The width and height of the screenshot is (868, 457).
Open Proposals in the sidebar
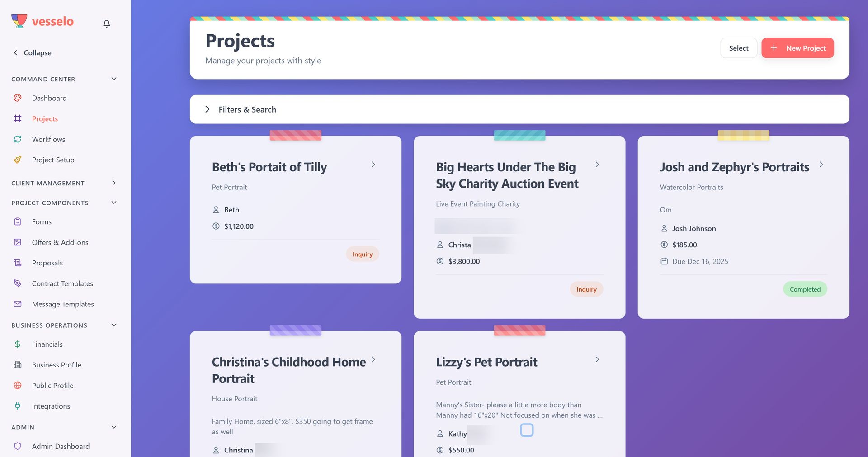[47, 263]
